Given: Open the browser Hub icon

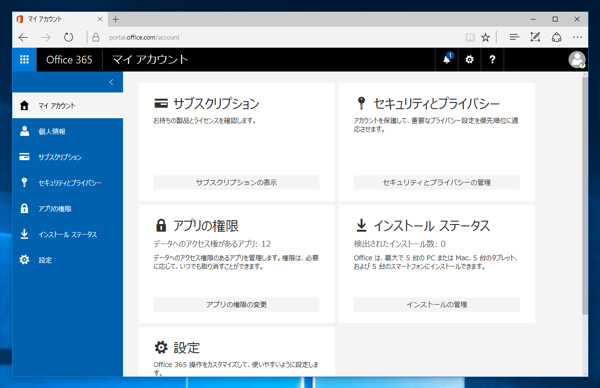Looking at the screenshot, I should click(x=514, y=37).
